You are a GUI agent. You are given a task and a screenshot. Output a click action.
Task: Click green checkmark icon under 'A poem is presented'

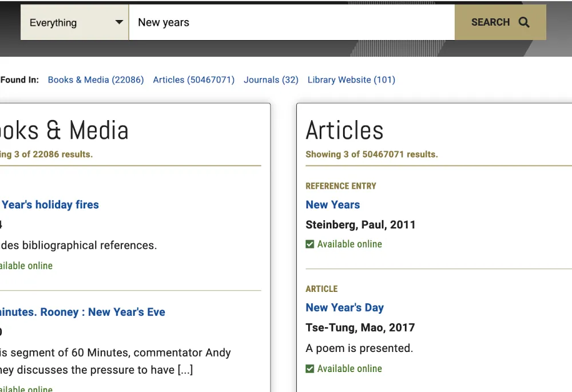310,369
